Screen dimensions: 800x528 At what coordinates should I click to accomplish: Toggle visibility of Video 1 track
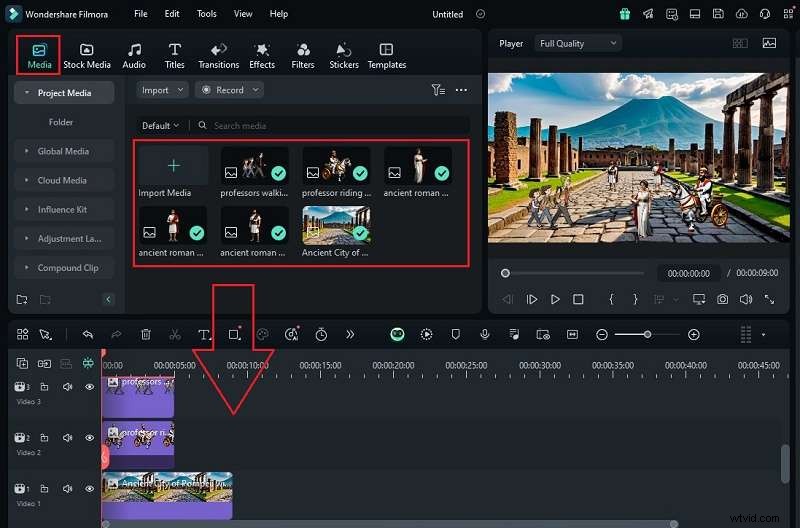click(x=89, y=489)
